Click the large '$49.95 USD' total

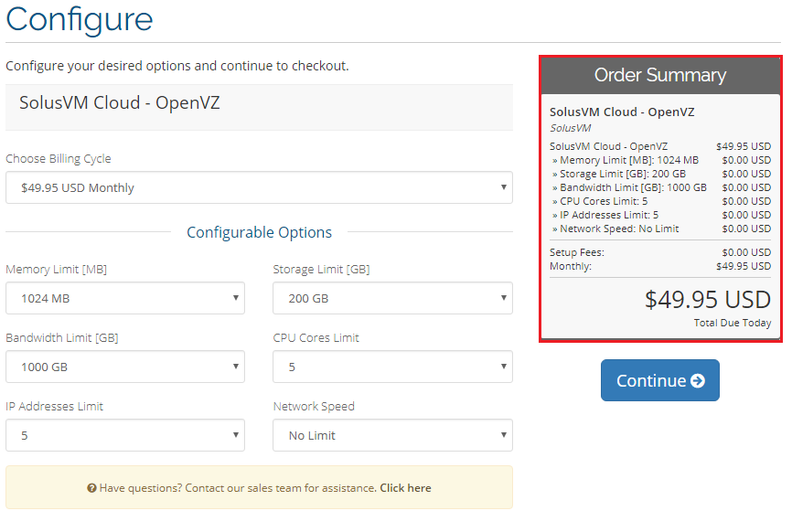coord(708,299)
